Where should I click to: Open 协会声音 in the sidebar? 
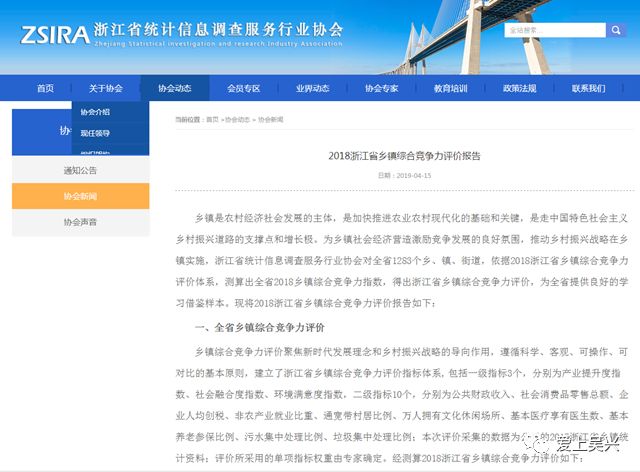point(80,222)
